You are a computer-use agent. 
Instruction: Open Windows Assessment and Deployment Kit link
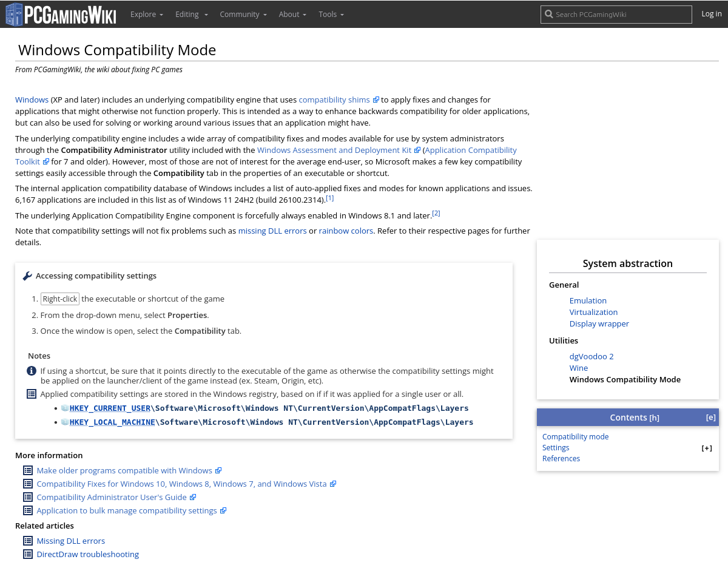[x=334, y=150]
